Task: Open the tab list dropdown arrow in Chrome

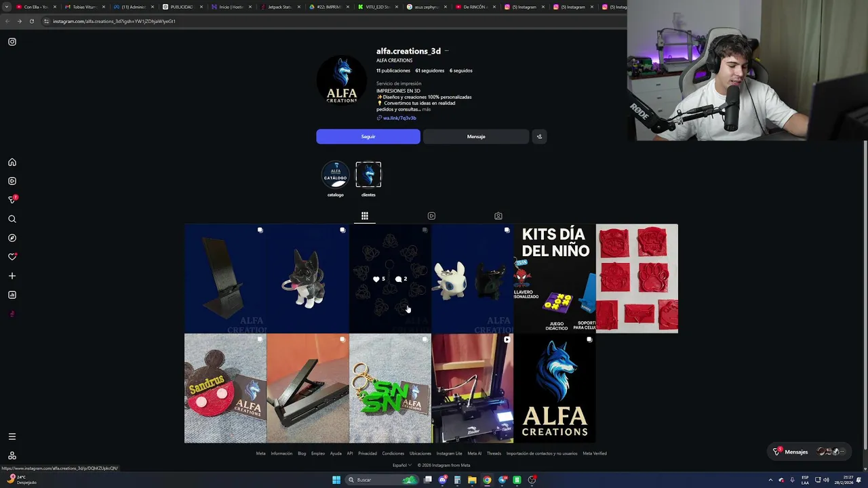Action: 6,7
